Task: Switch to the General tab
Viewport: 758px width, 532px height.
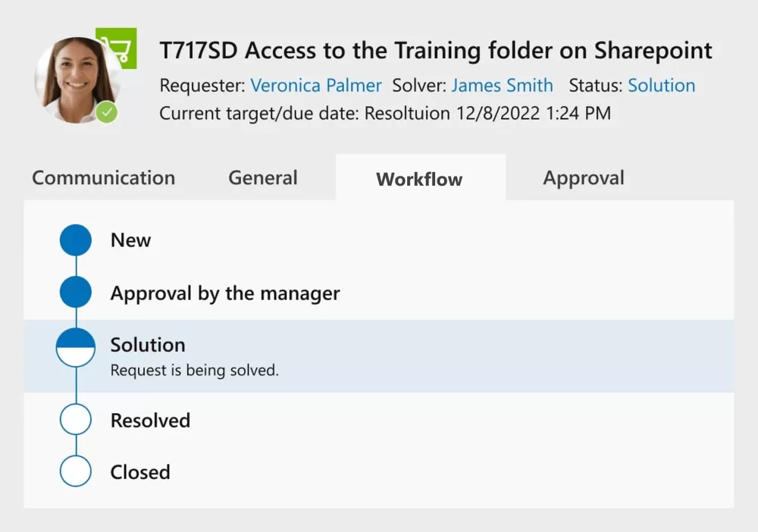Action: (263, 178)
